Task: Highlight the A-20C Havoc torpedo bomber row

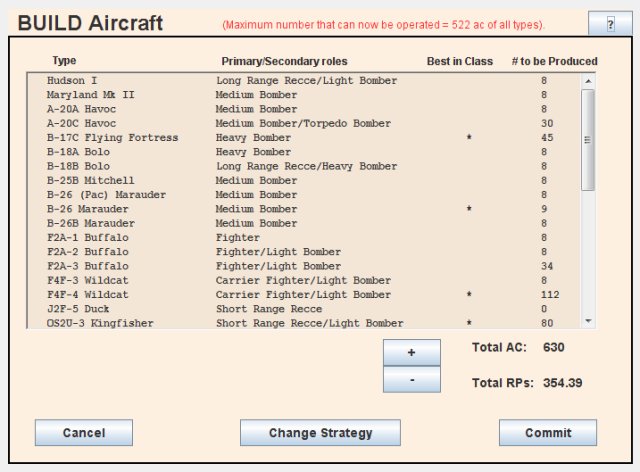Action: click(x=84, y=123)
